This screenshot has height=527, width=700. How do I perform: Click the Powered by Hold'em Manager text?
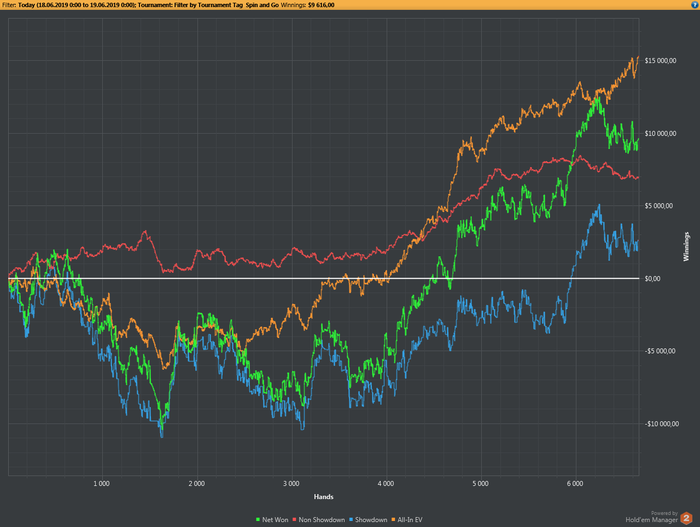click(x=652, y=517)
